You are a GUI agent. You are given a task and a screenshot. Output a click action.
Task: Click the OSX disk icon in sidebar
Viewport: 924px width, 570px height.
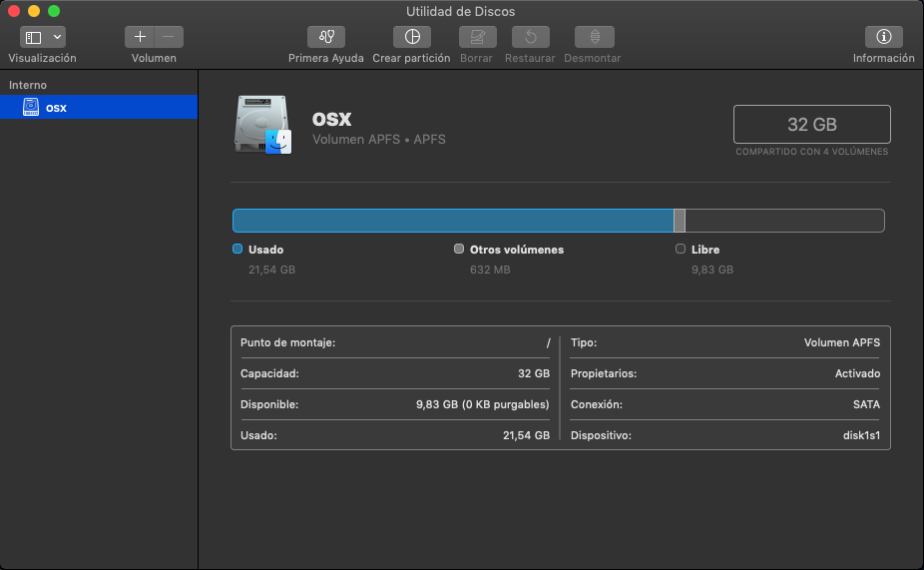[31, 107]
